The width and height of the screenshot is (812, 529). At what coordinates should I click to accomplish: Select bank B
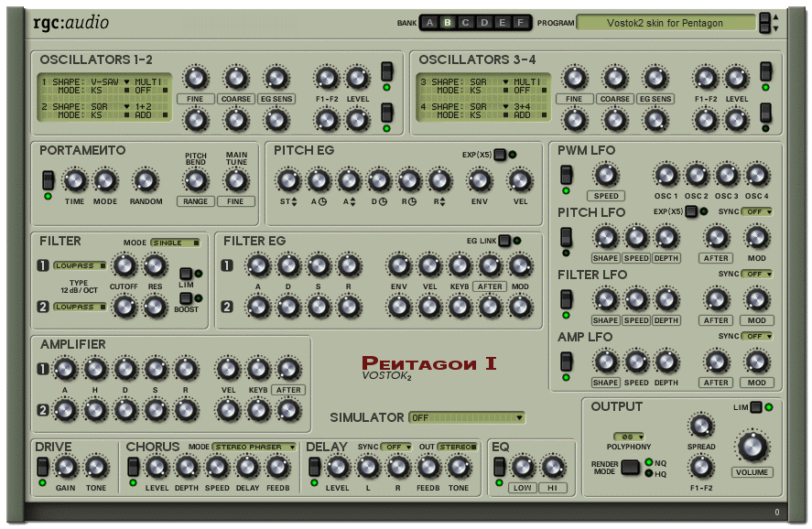[x=448, y=23]
